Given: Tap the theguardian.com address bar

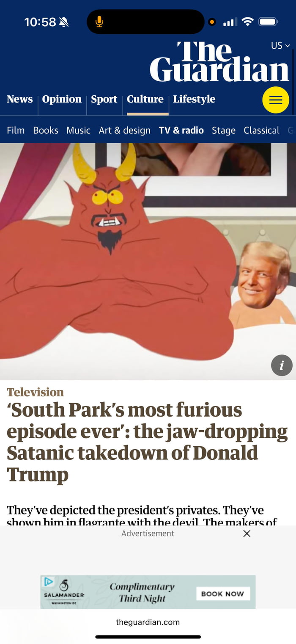Looking at the screenshot, I should point(148,622).
